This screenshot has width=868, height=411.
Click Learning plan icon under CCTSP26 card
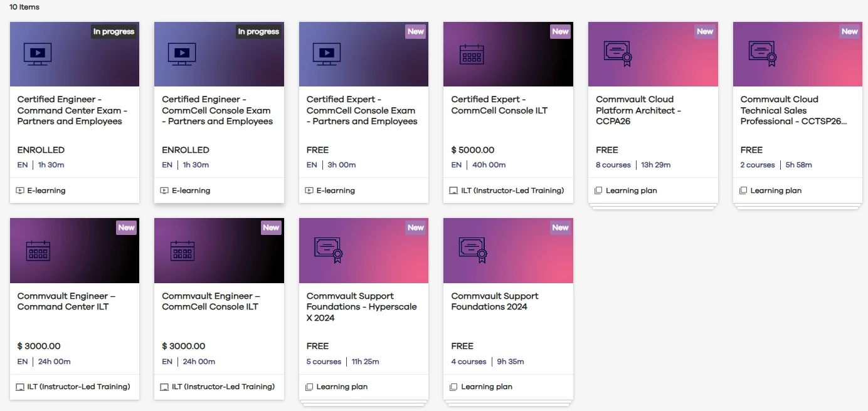pos(743,190)
